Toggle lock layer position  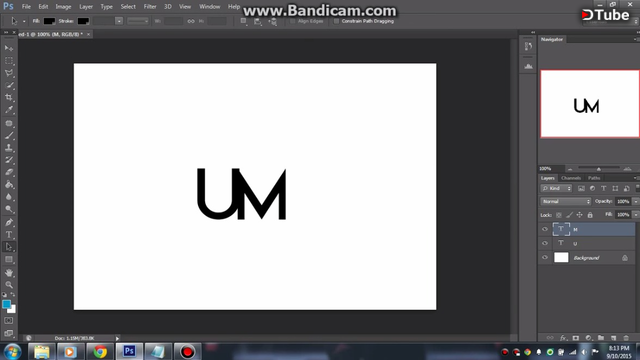[x=580, y=215]
